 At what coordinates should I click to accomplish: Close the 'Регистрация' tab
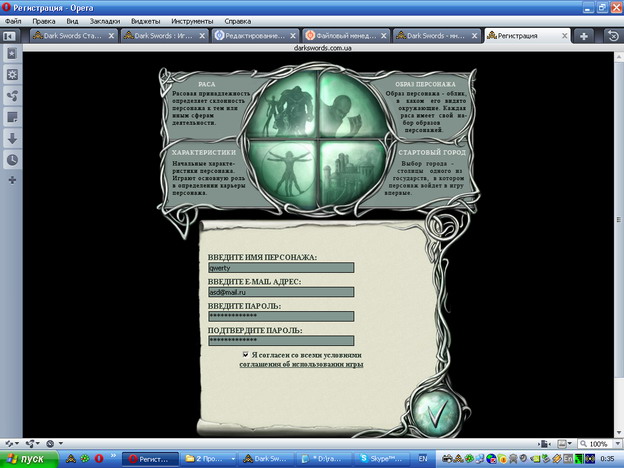coord(564,36)
